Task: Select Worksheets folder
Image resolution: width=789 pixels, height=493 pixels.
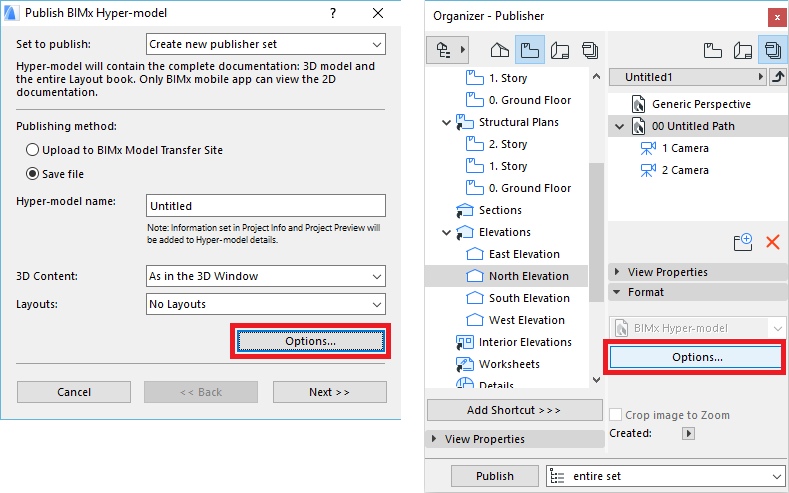Action: click(x=509, y=364)
